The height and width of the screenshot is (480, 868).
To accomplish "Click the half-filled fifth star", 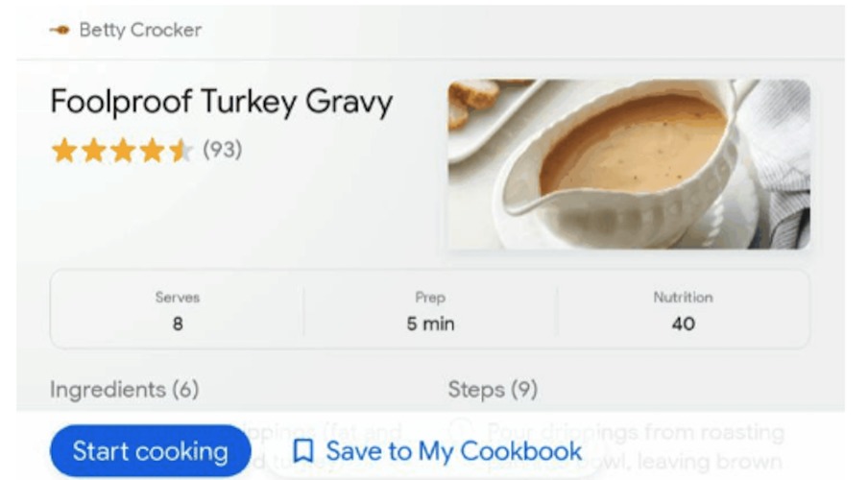I will pyautogui.click(x=181, y=151).
